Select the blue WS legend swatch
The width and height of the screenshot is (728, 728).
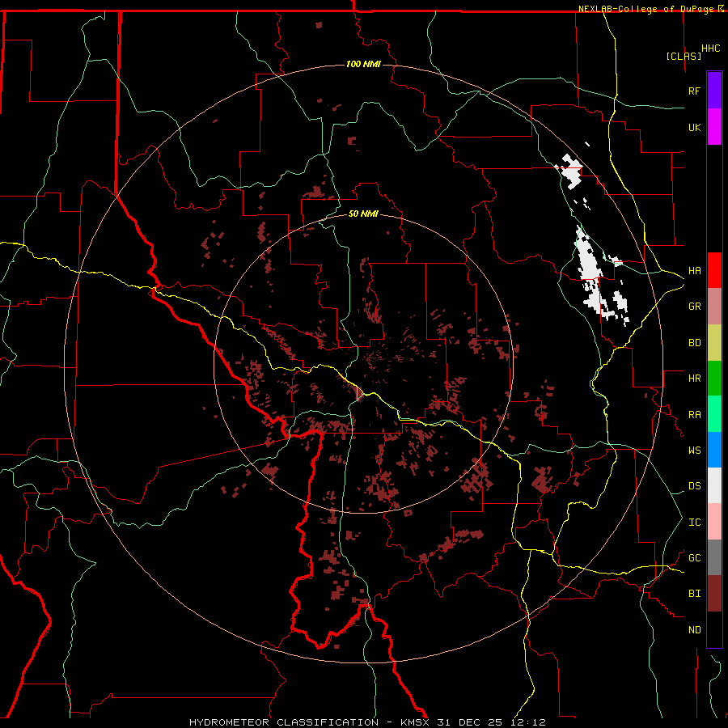pyautogui.click(x=714, y=450)
